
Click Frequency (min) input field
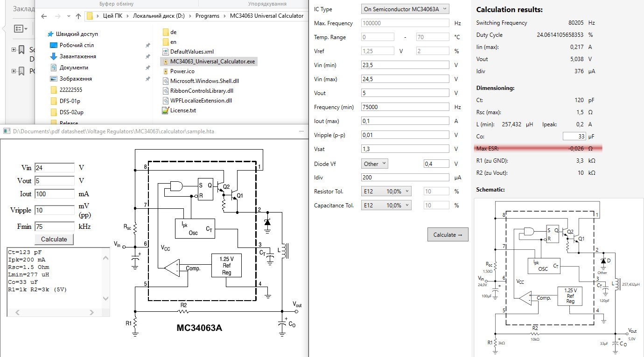pos(405,107)
